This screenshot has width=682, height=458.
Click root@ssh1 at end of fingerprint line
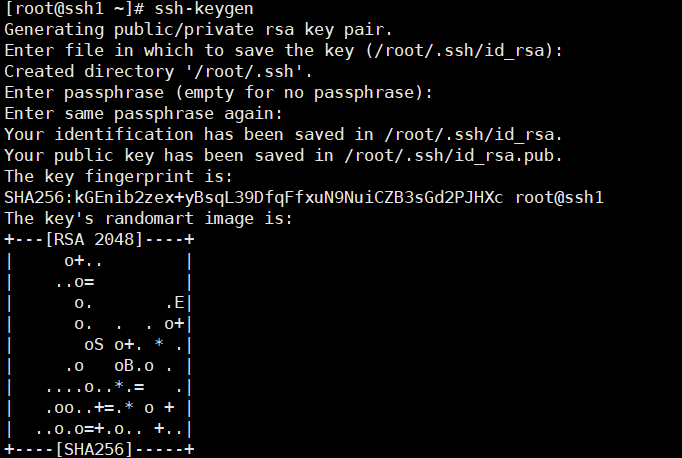[x=560, y=197]
